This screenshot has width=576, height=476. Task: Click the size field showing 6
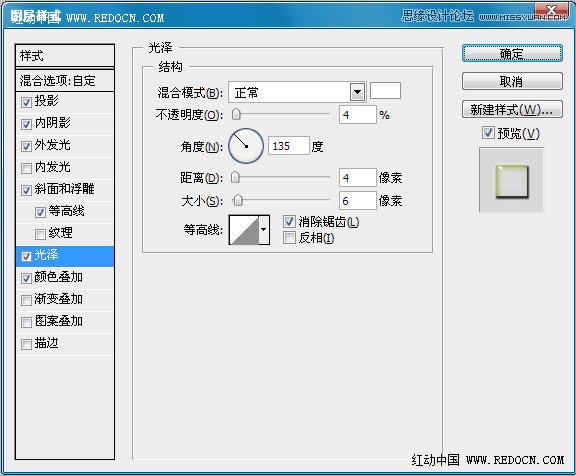(x=357, y=201)
